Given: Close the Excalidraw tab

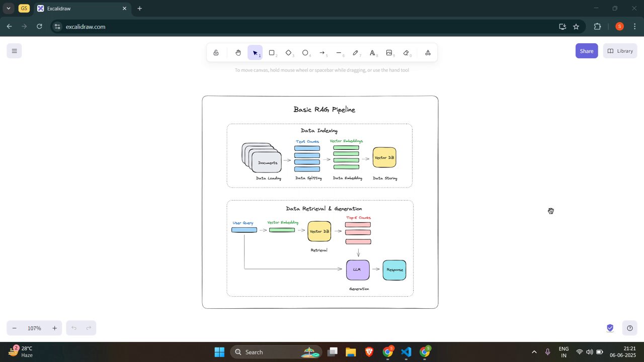Looking at the screenshot, I should click(124, 9).
